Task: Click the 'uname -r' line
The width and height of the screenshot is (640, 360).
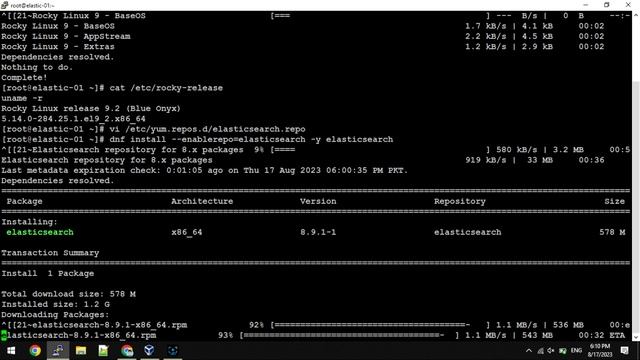Action: click(22, 98)
